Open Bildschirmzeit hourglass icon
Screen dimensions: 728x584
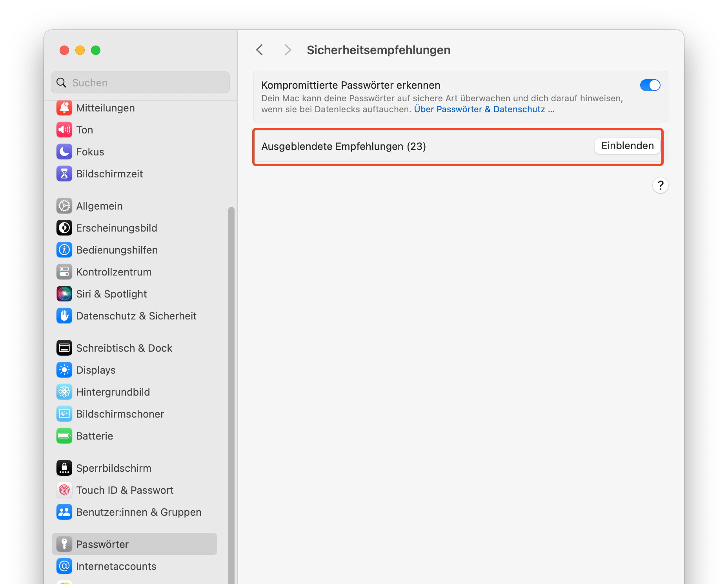pos(64,174)
